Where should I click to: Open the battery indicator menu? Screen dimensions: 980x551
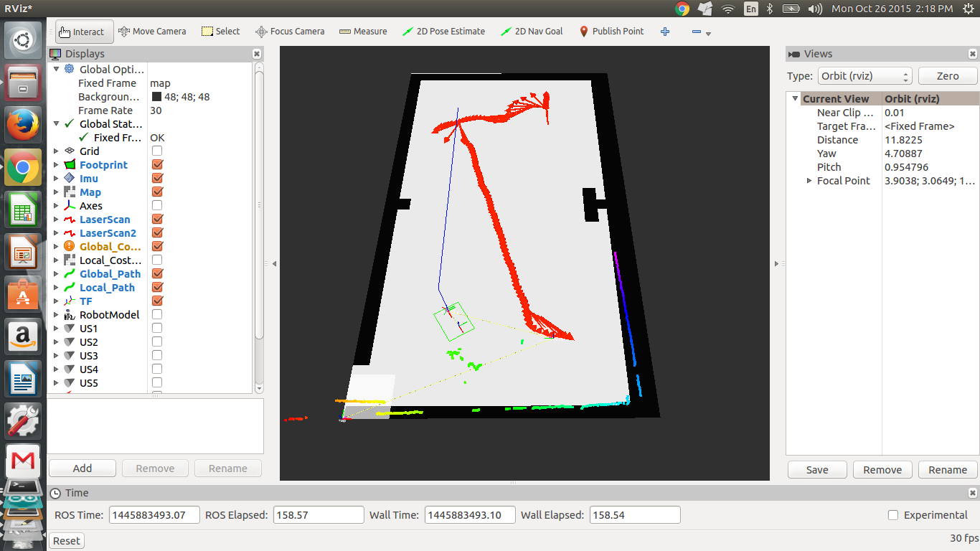click(791, 9)
